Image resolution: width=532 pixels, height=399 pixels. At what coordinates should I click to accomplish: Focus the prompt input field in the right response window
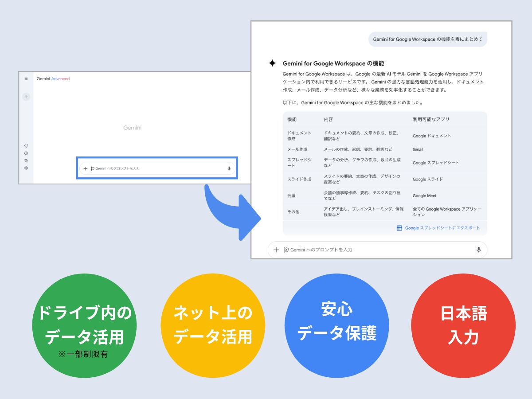click(x=377, y=250)
